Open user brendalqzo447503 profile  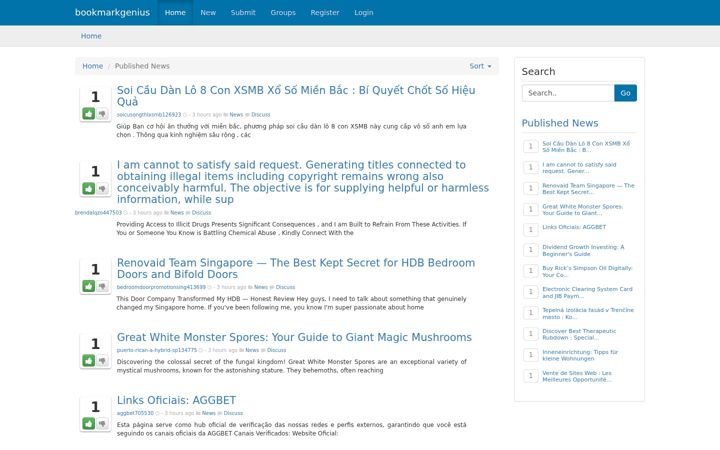tap(98, 213)
